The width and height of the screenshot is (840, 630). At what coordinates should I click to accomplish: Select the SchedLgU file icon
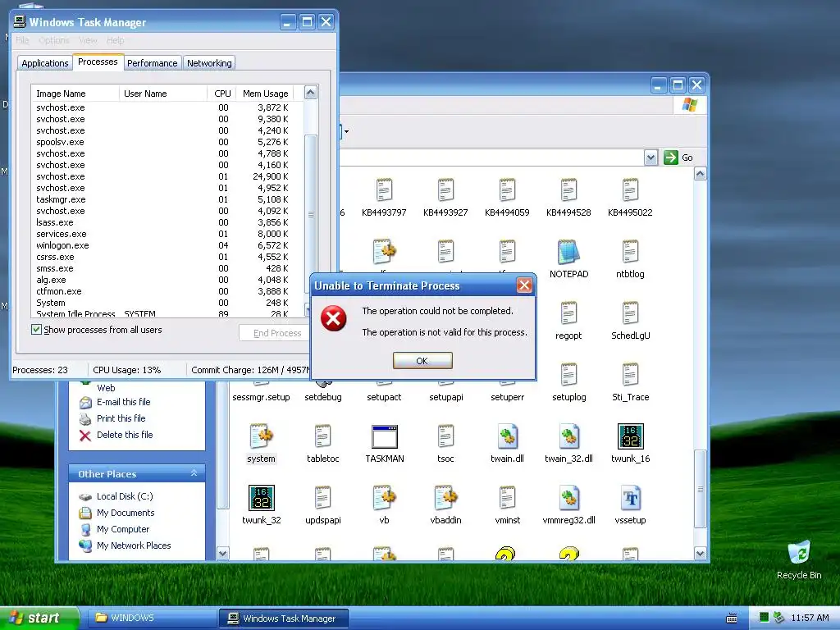(x=631, y=313)
